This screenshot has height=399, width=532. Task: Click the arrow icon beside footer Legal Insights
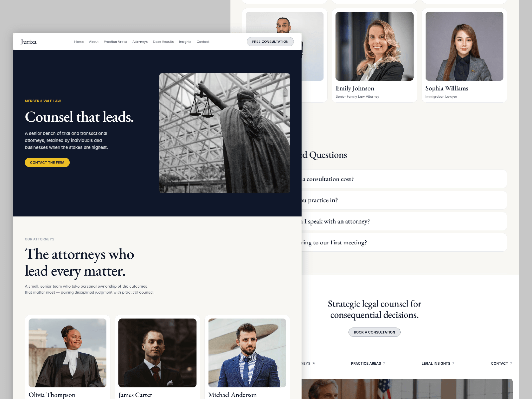point(453,363)
